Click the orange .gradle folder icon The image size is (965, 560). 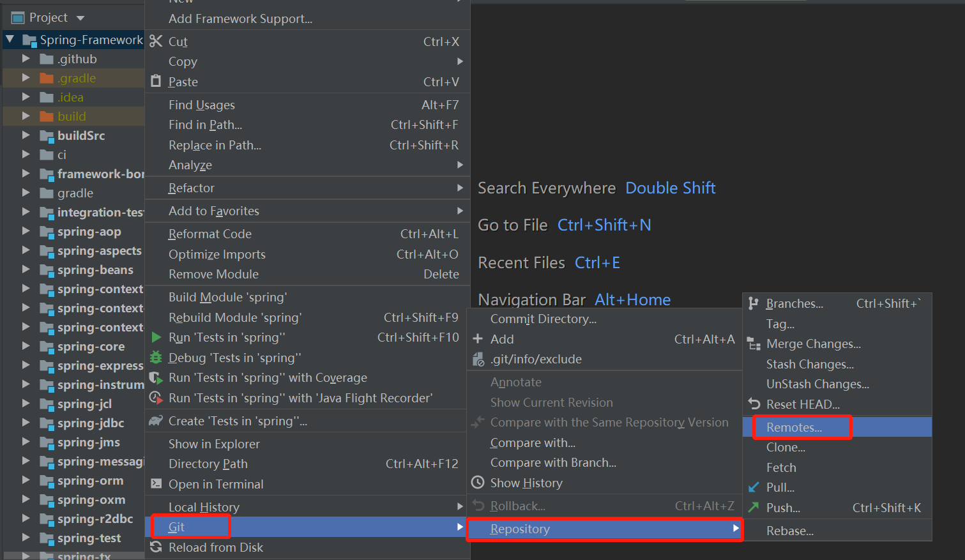(46, 78)
